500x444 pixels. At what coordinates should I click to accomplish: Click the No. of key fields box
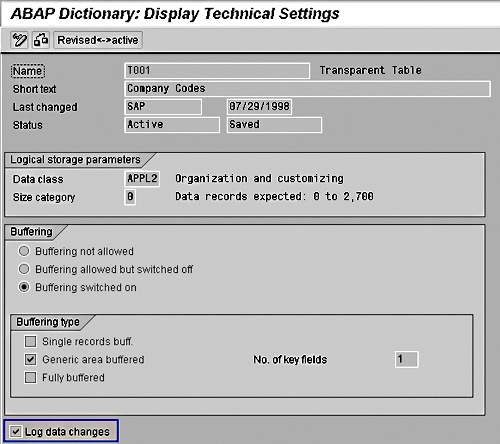[407, 359]
